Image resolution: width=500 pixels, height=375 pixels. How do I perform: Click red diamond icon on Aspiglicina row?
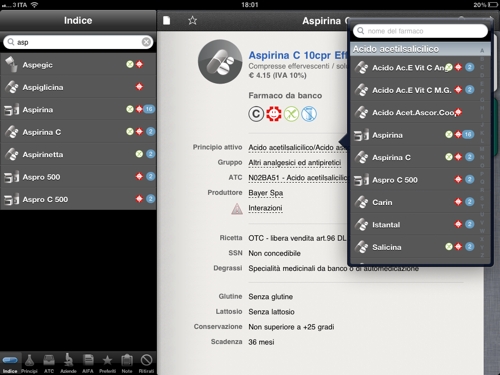139,87
